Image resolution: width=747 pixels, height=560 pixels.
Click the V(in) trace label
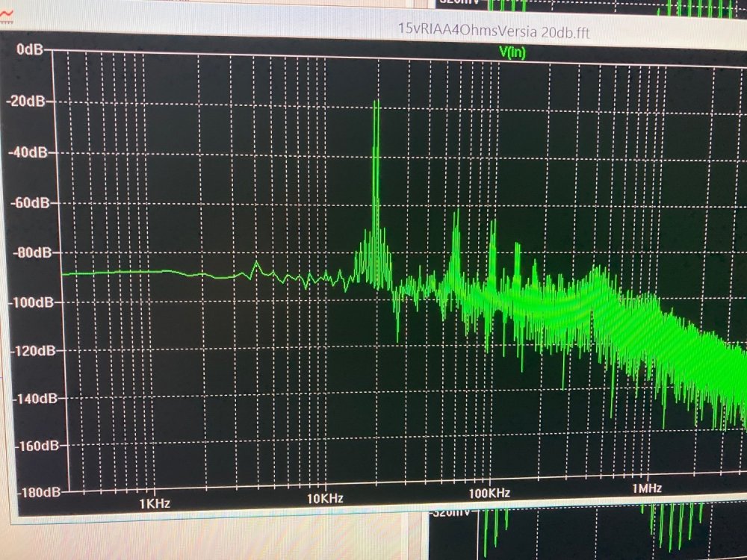pyautogui.click(x=512, y=50)
